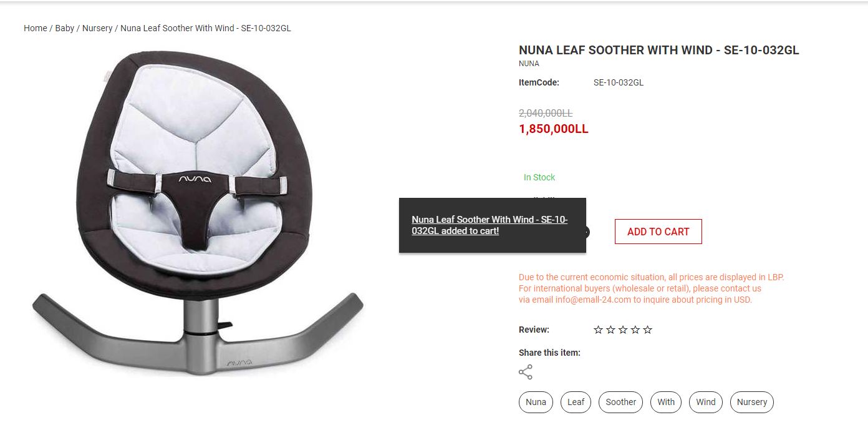Rate four stars in Review
This screenshot has width=868, height=440.
pyautogui.click(x=635, y=330)
